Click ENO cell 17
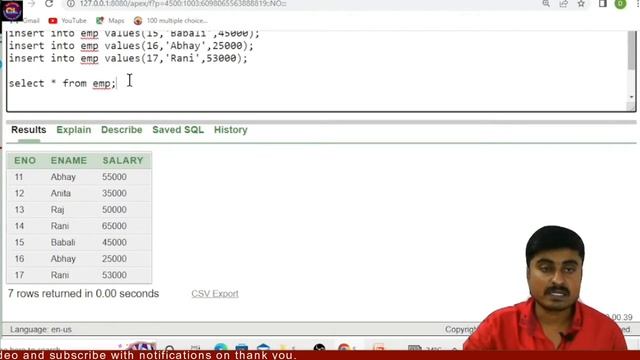 [19, 275]
